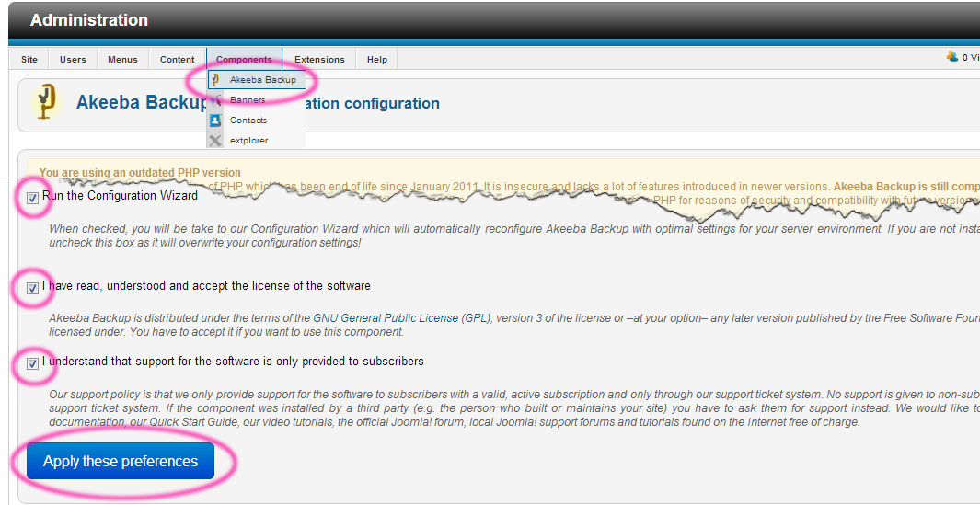The image size is (980, 505).
Task: Open the GNU General Public License link
Action: pyautogui.click(x=385, y=318)
